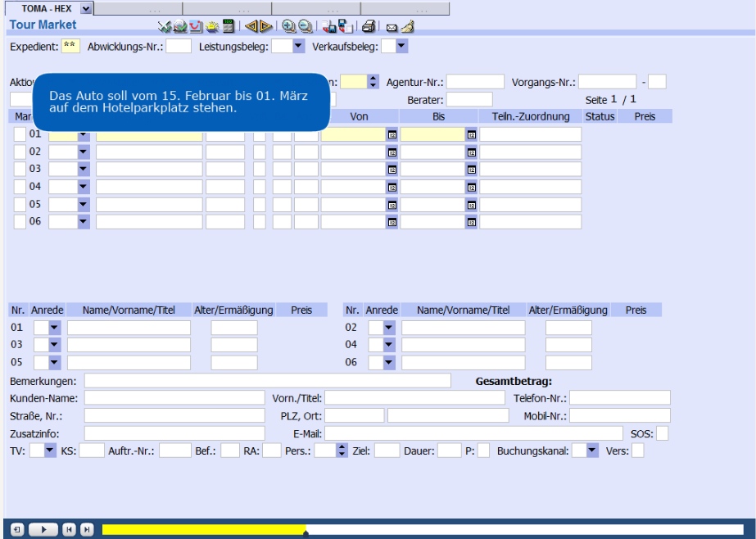
Task: Click the zoom in magnifier icon
Action: [289, 26]
